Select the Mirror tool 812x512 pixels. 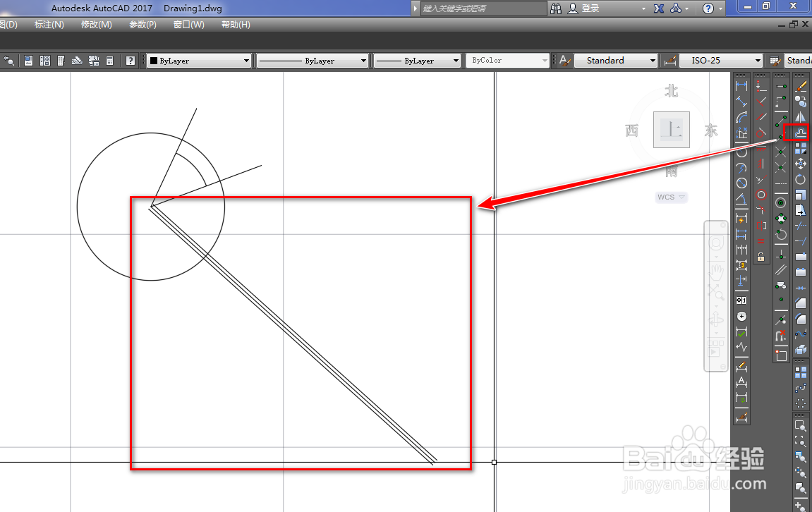801,117
